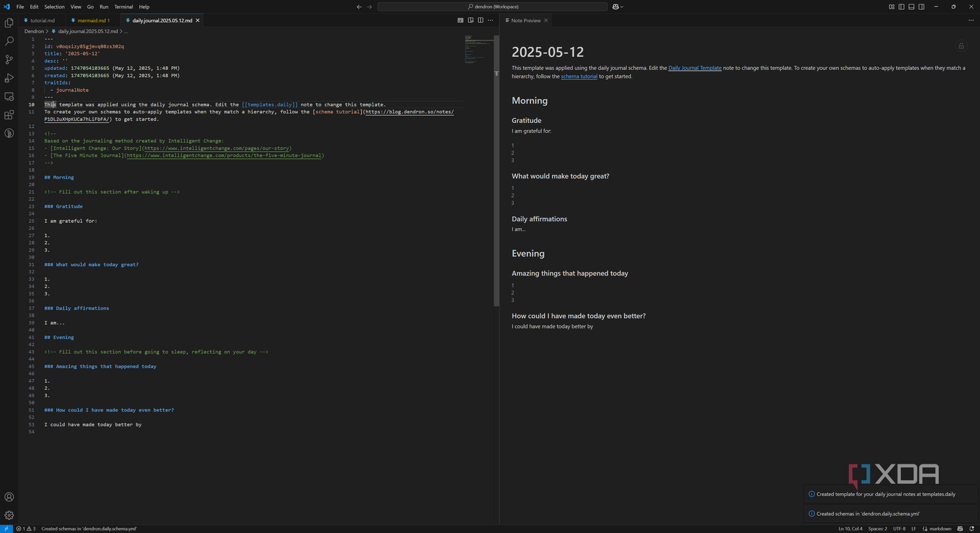Click the editor vertical scrollbar
The image size is (980, 533).
[x=497, y=170]
